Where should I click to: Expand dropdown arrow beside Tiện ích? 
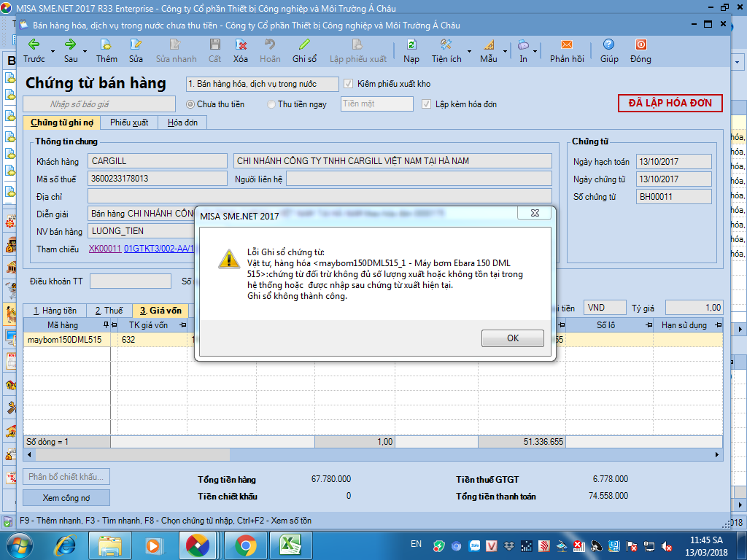(x=469, y=51)
